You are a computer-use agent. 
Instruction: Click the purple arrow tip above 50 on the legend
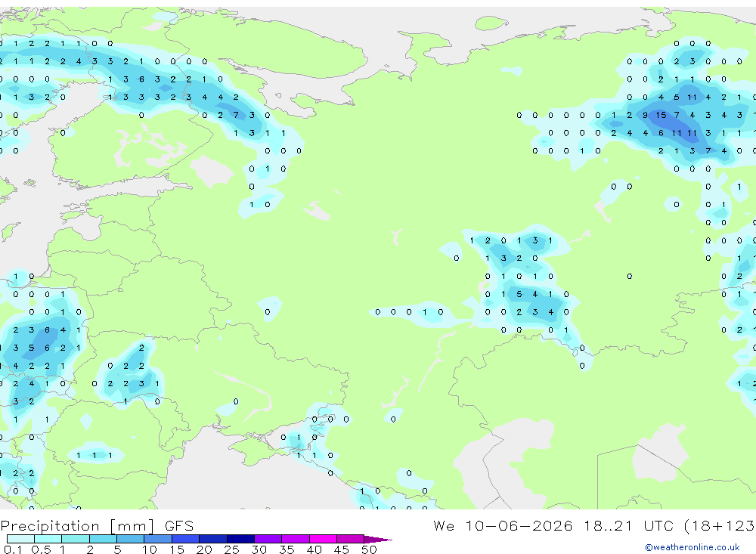(378, 540)
